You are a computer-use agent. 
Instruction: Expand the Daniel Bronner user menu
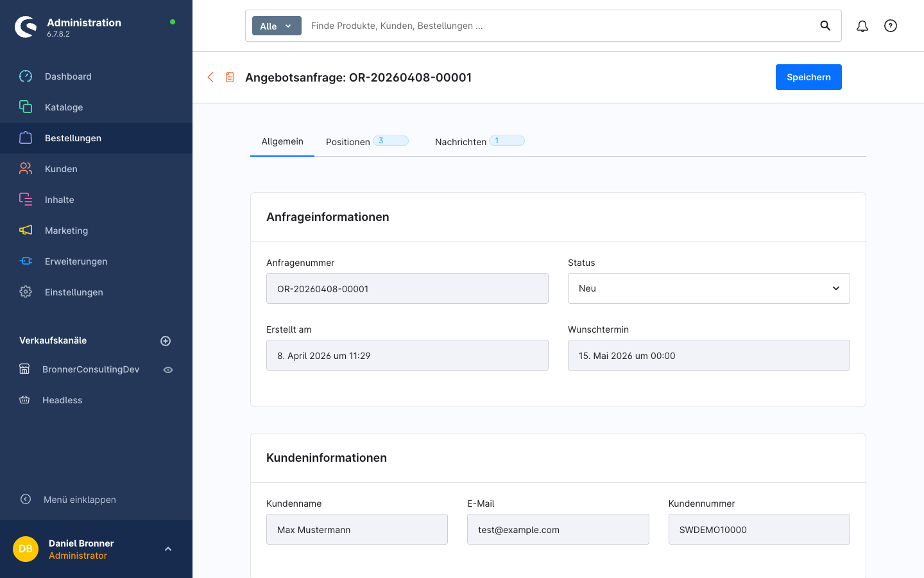click(168, 549)
